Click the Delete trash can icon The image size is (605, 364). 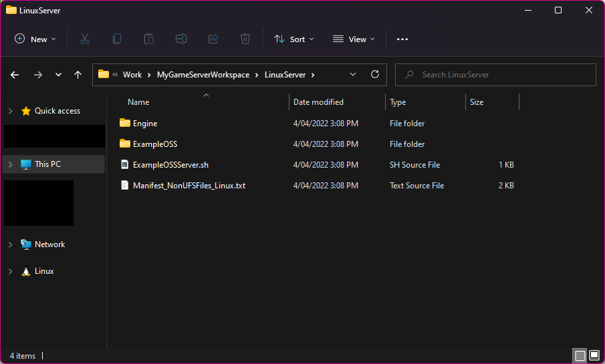coord(245,39)
